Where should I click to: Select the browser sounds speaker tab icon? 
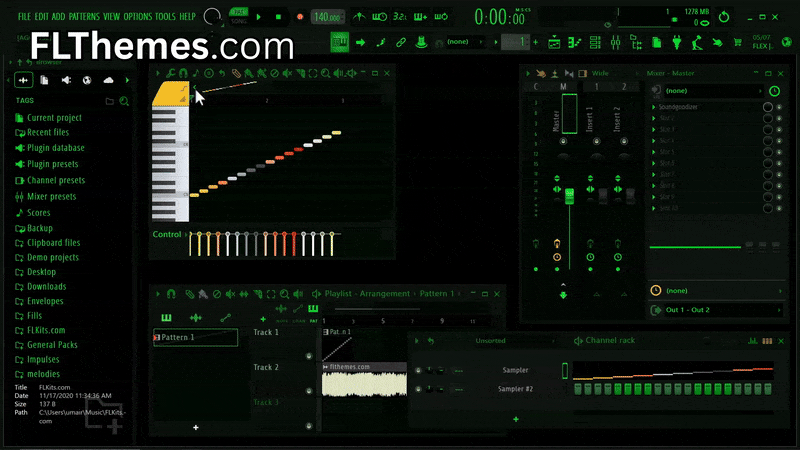click(66, 80)
